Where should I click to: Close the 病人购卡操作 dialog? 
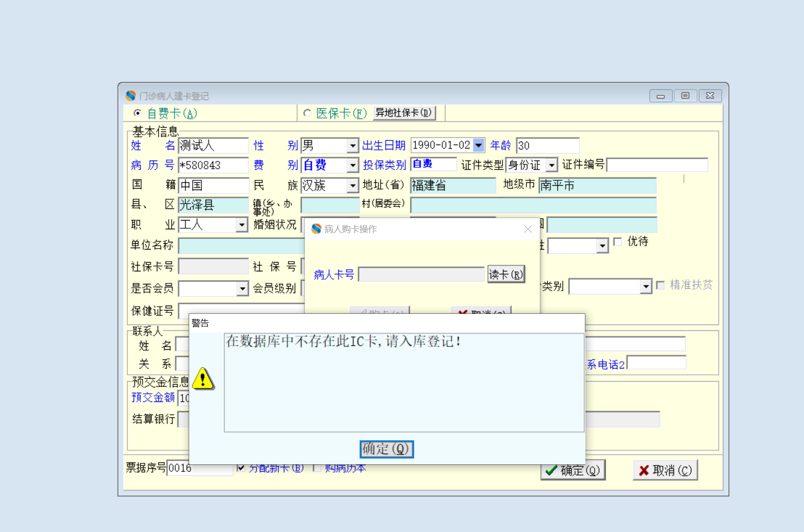(x=528, y=229)
